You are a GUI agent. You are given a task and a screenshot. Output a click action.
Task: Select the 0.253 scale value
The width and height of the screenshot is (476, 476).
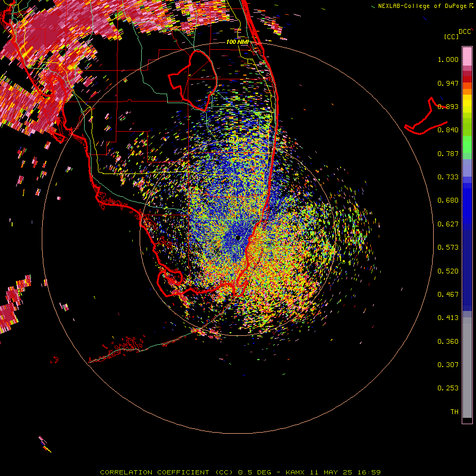(448, 388)
